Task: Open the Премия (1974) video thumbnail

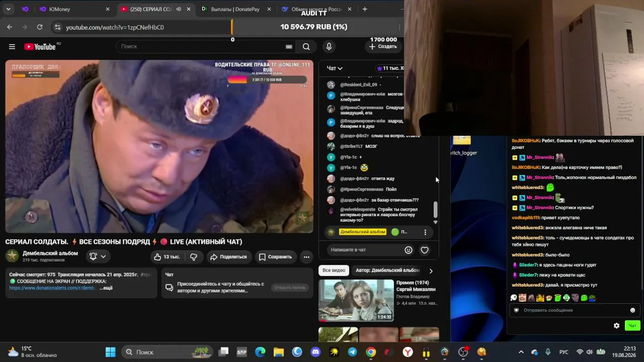Action: pyautogui.click(x=356, y=300)
